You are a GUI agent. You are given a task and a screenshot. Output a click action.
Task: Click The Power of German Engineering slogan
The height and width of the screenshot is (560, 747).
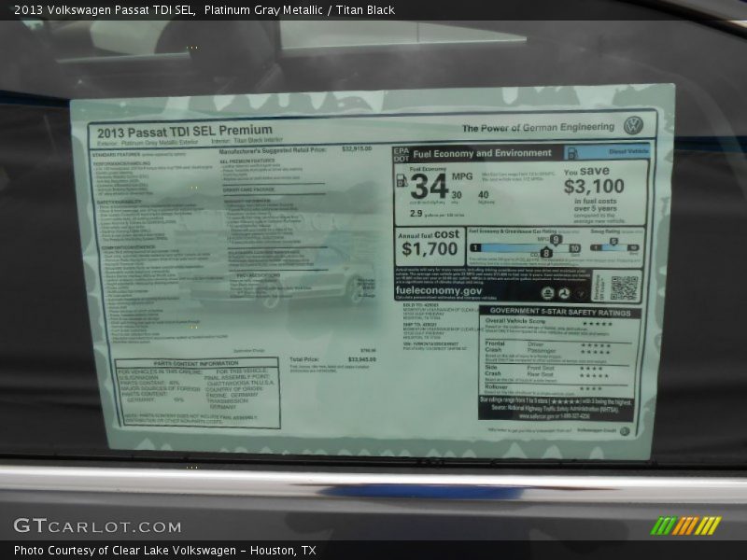pyautogui.click(x=538, y=128)
